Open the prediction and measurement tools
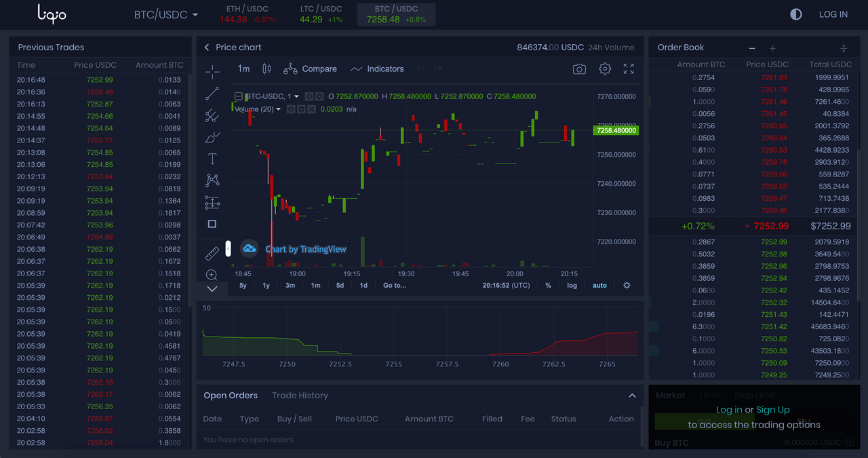 tap(212, 202)
